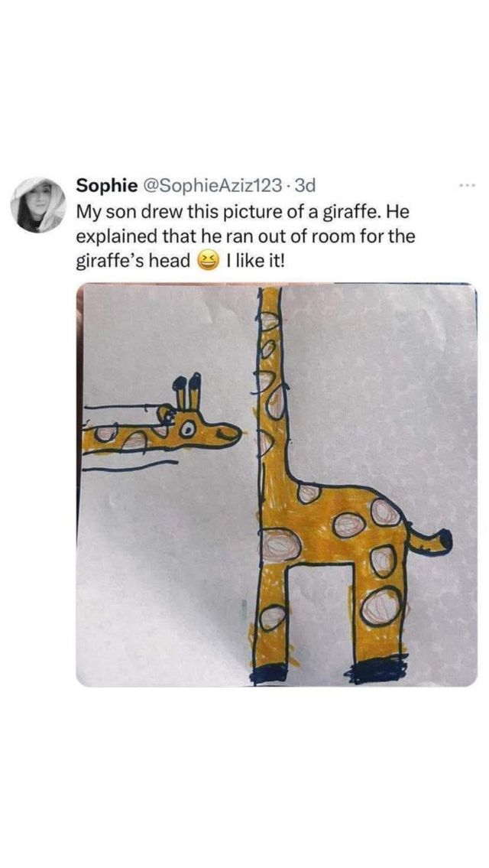Click the giraffe's dark blue horns
This screenshot has height=868, width=489.
(186, 390)
